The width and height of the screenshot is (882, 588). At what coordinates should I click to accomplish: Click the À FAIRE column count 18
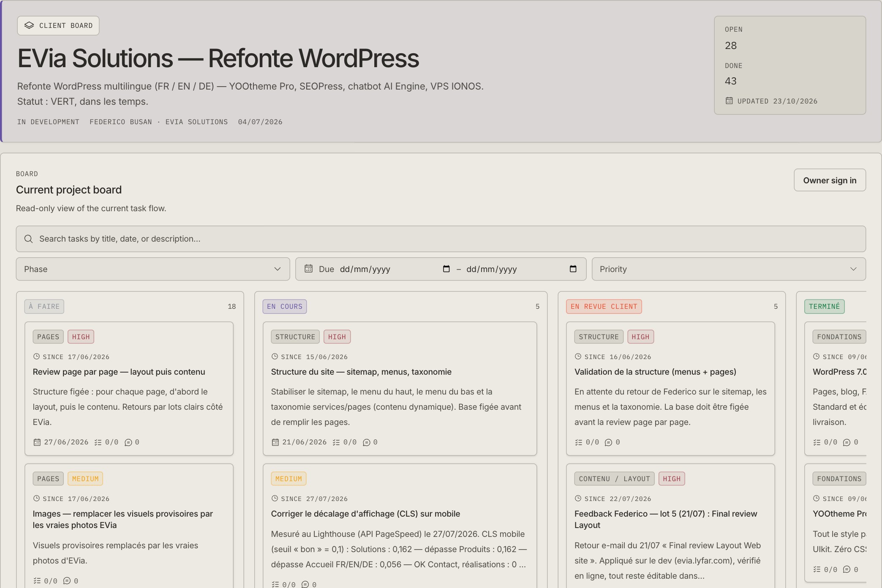231,306
